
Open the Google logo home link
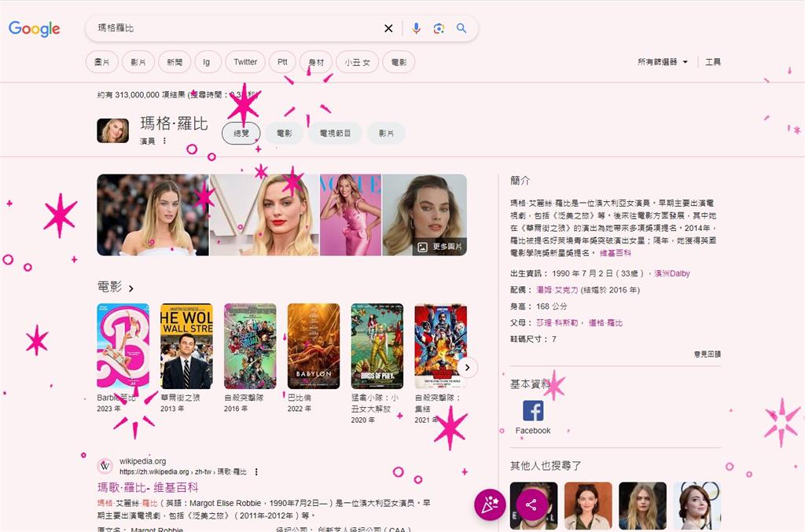click(x=34, y=29)
